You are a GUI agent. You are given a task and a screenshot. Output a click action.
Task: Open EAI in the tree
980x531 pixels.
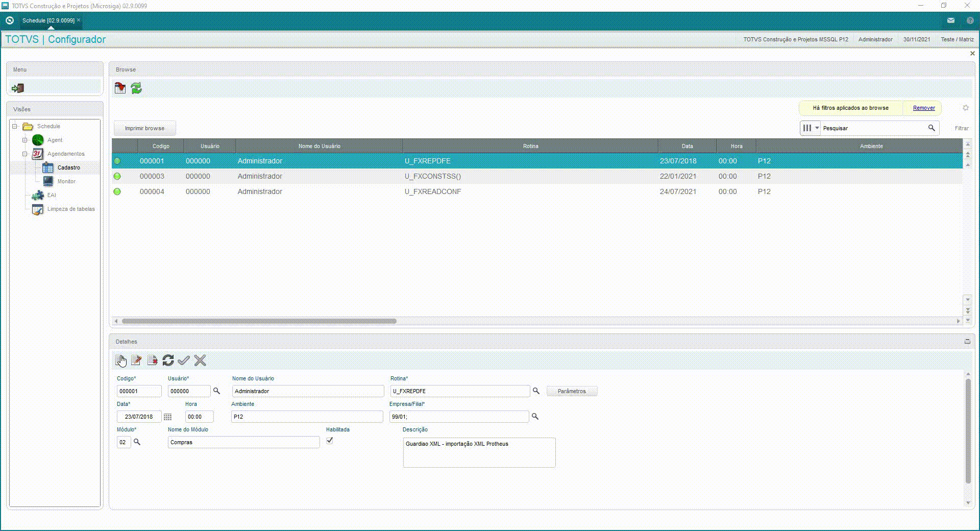point(52,195)
